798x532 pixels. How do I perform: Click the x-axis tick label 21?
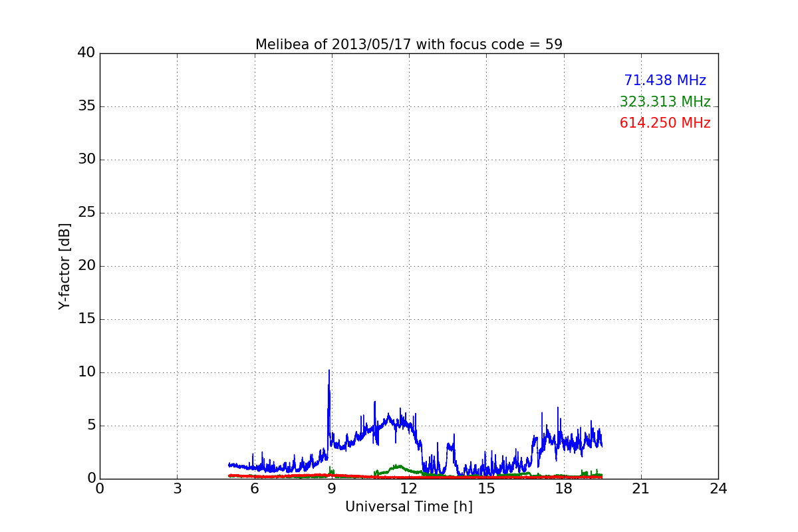pos(641,489)
